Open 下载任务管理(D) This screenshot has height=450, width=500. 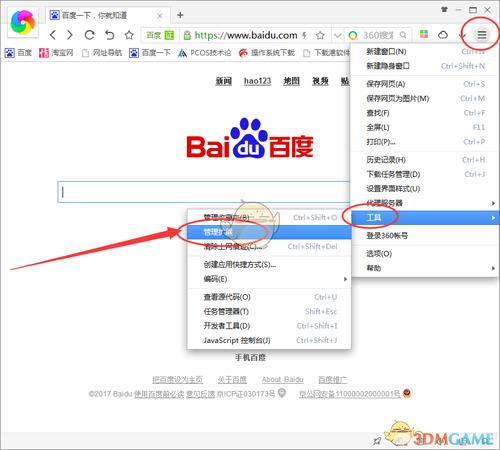[x=425, y=174]
